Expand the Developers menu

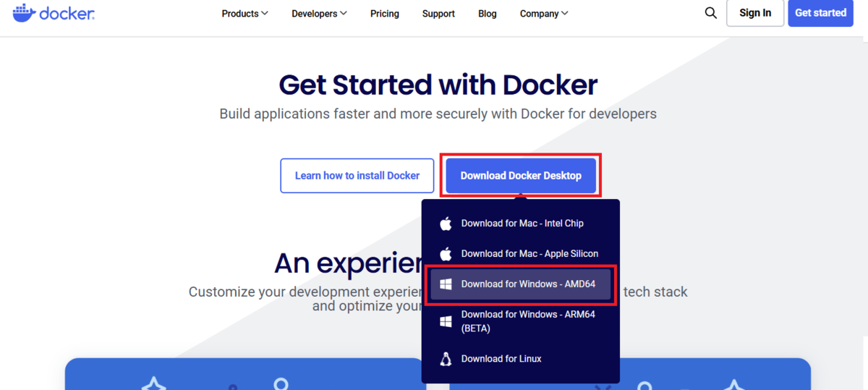tap(320, 13)
